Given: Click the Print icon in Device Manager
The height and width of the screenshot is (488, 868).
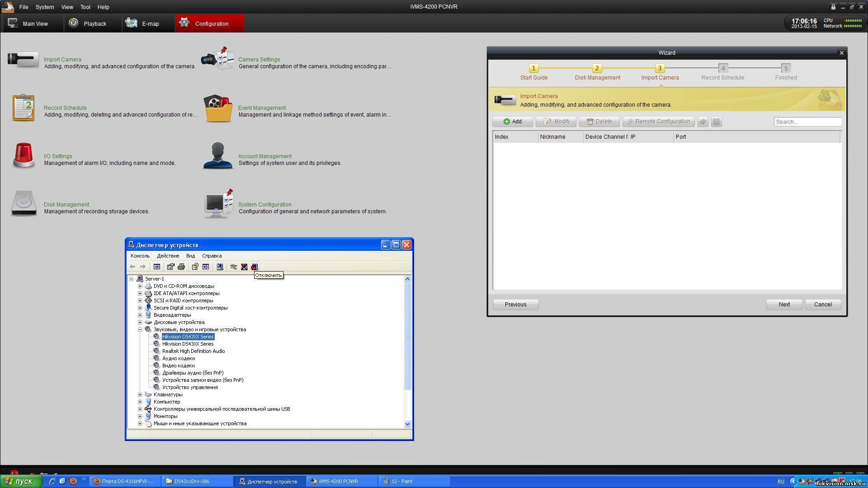Looking at the screenshot, I should pos(181,267).
